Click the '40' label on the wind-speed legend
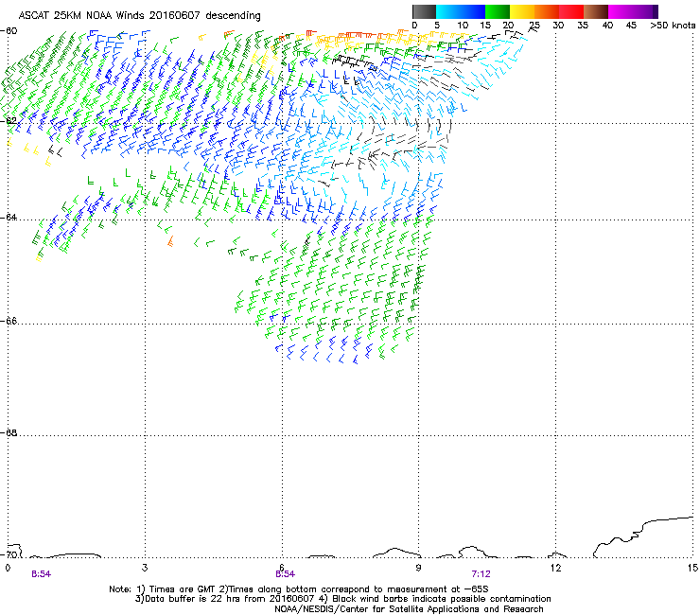700x615 pixels. point(607,26)
